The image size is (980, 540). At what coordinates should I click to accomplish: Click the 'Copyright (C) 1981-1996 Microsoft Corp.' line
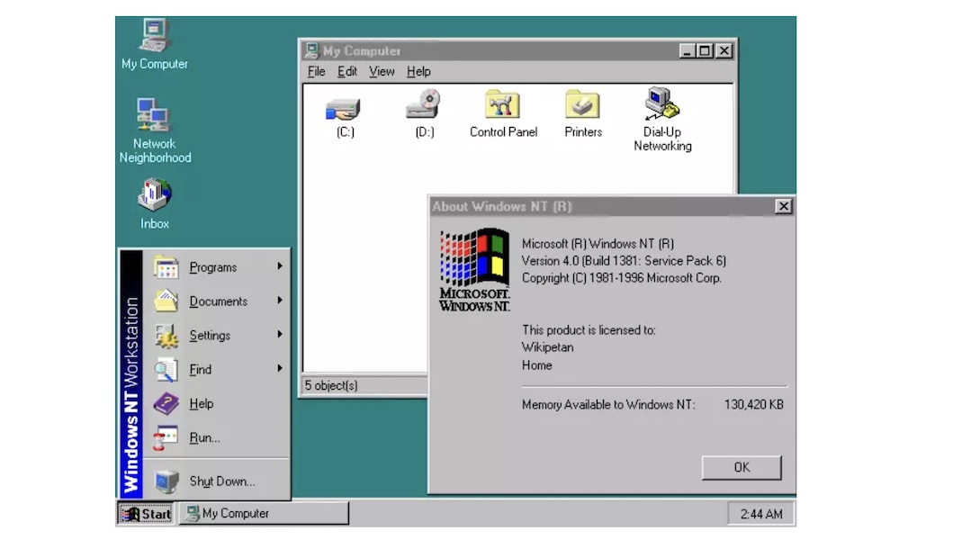[x=622, y=278]
